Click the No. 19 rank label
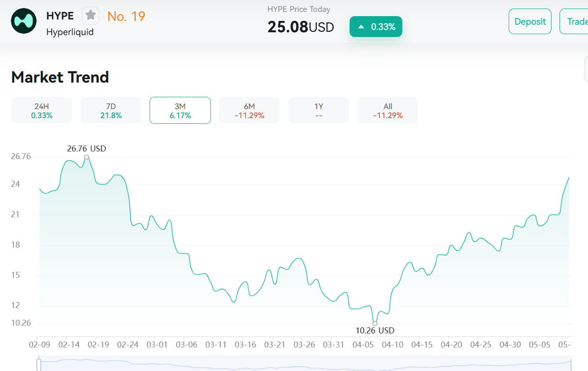Image resolution: width=588 pixels, height=371 pixels. [126, 16]
